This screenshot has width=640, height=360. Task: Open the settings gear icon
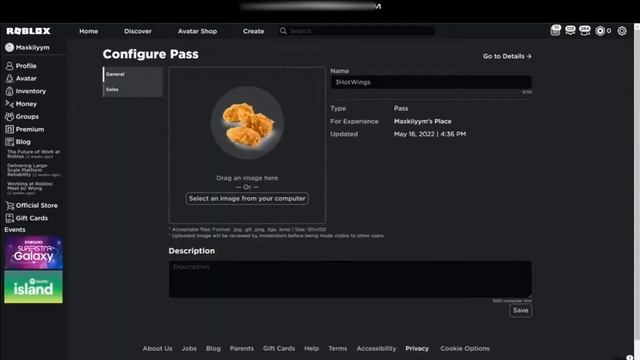click(x=622, y=31)
